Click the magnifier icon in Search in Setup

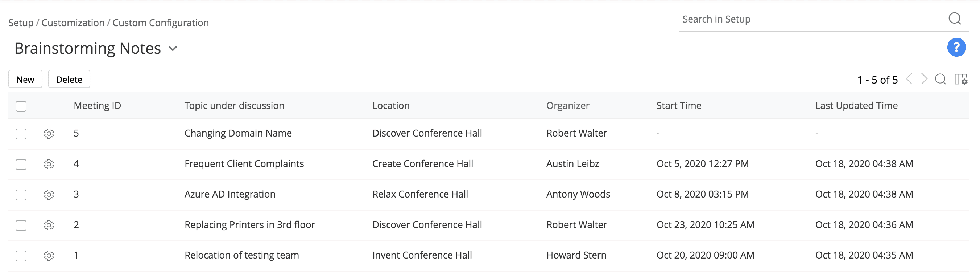955,19
